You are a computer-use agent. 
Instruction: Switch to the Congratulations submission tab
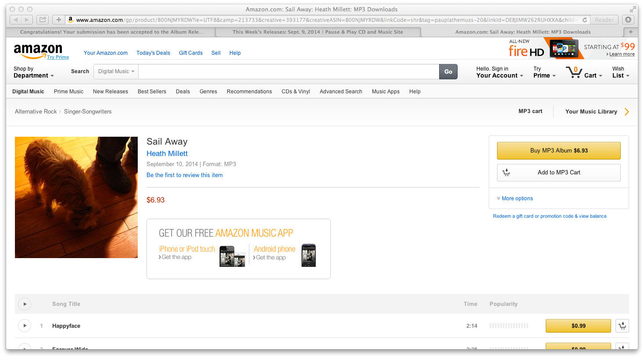pos(111,32)
